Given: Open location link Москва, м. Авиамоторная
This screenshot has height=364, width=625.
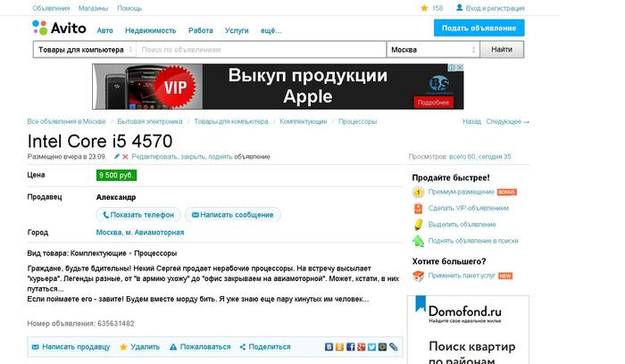Looking at the screenshot, I should coord(140,233).
